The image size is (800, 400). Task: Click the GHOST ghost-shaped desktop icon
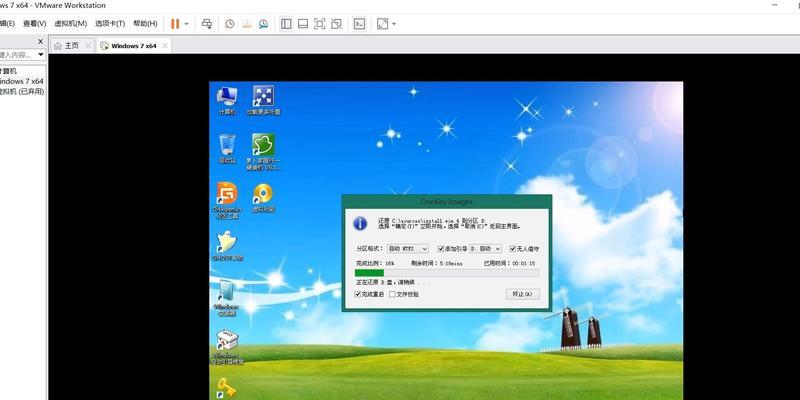point(227,246)
